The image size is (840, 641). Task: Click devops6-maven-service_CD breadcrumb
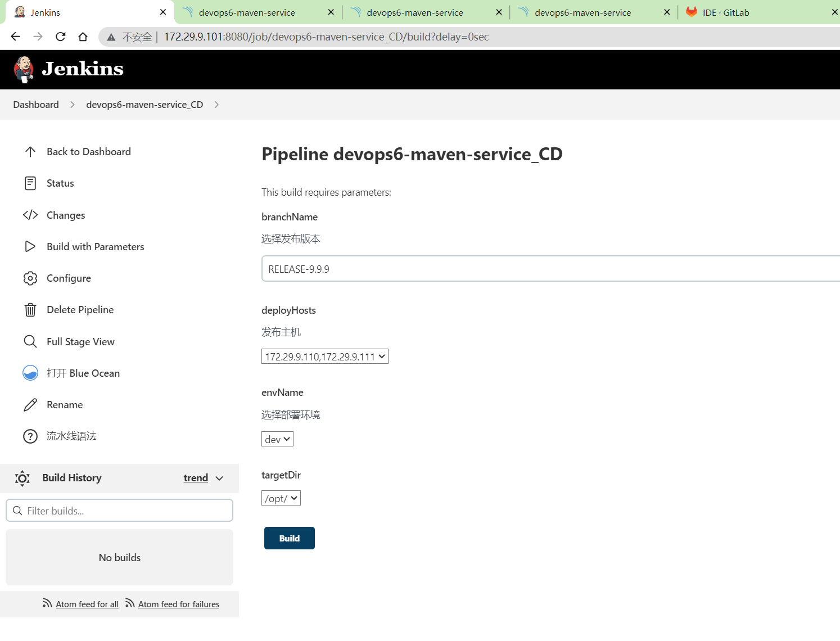tap(144, 105)
